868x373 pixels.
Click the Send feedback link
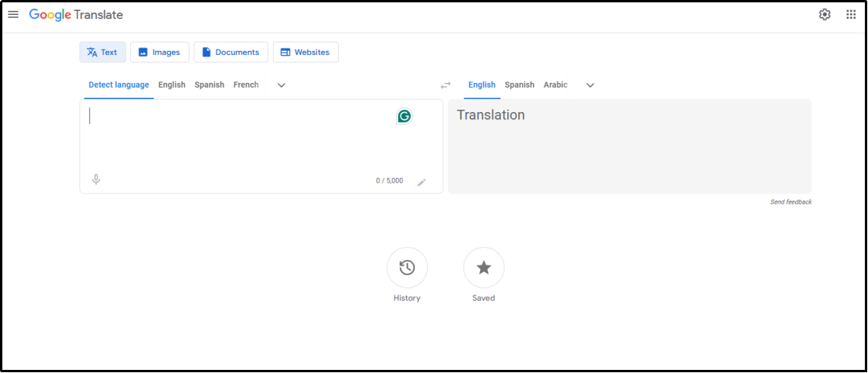790,202
